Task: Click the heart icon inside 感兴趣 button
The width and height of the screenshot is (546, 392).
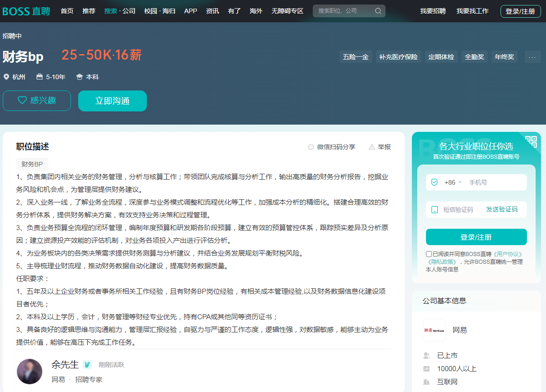Action: click(x=21, y=101)
